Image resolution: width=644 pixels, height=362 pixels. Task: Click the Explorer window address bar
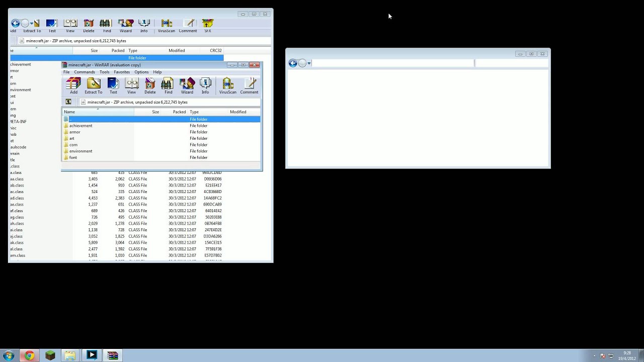click(x=393, y=63)
